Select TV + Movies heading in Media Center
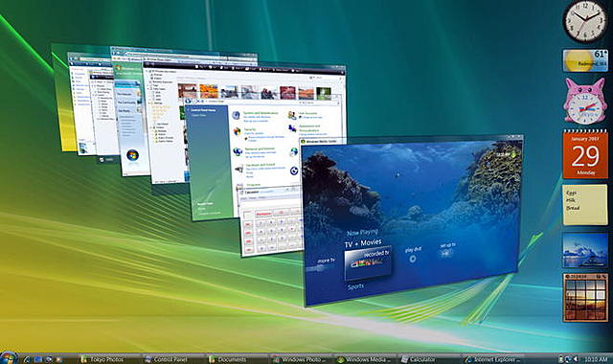Screen dimensions: 613x364 tap(363, 243)
